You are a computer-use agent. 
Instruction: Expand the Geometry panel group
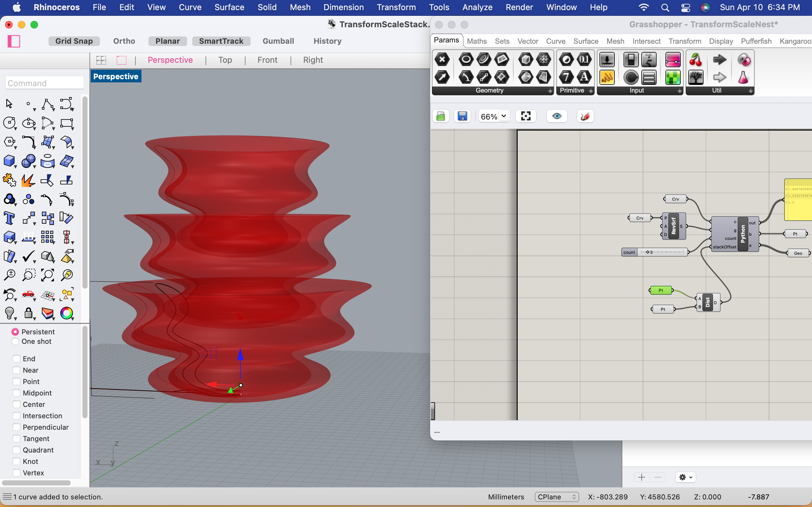(x=550, y=91)
